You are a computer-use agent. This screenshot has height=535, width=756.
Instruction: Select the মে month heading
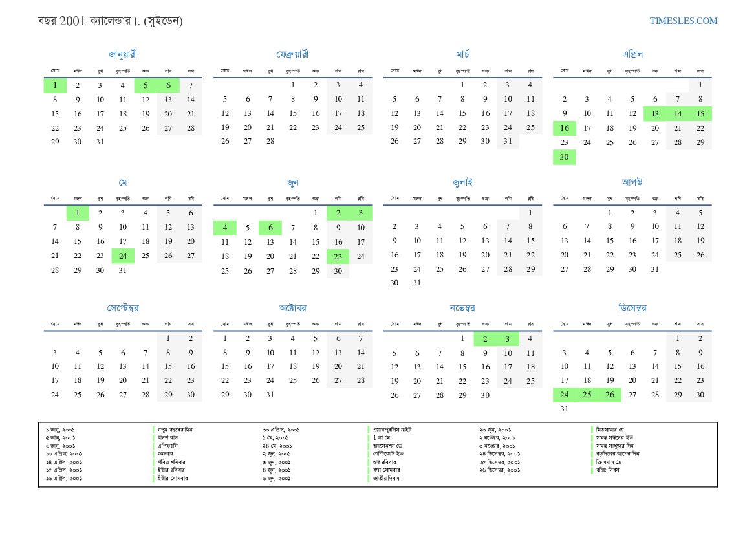tap(123, 182)
